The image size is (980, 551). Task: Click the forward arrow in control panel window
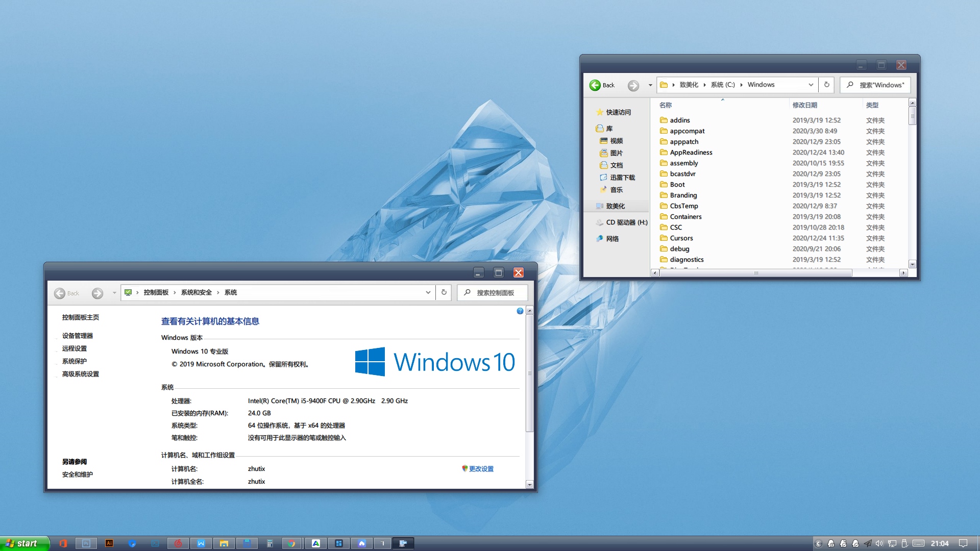(97, 293)
